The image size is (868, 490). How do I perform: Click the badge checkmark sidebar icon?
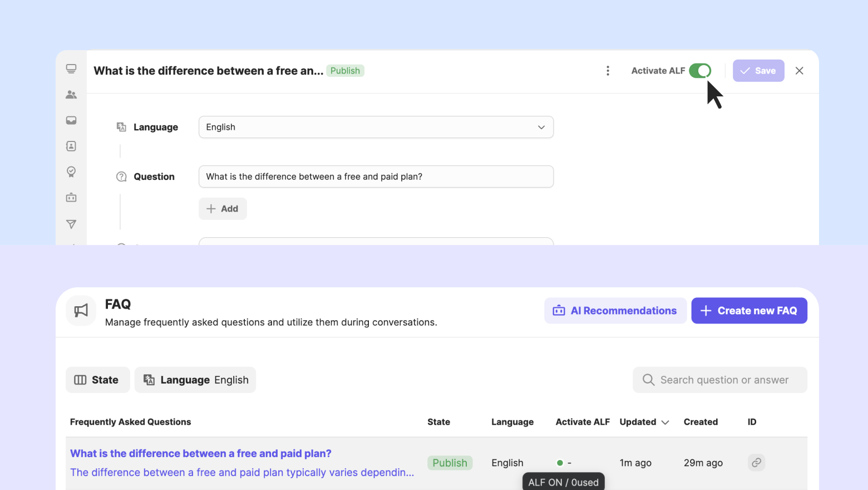tap(71, 171)
